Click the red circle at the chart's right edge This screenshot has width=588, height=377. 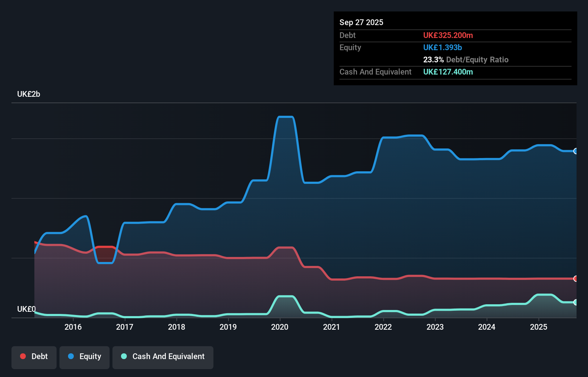[x=575, y=278]
